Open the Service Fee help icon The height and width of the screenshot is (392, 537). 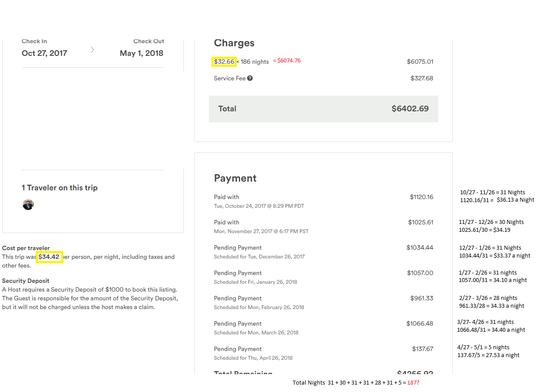pyautogui.click(x=249, y=78)
